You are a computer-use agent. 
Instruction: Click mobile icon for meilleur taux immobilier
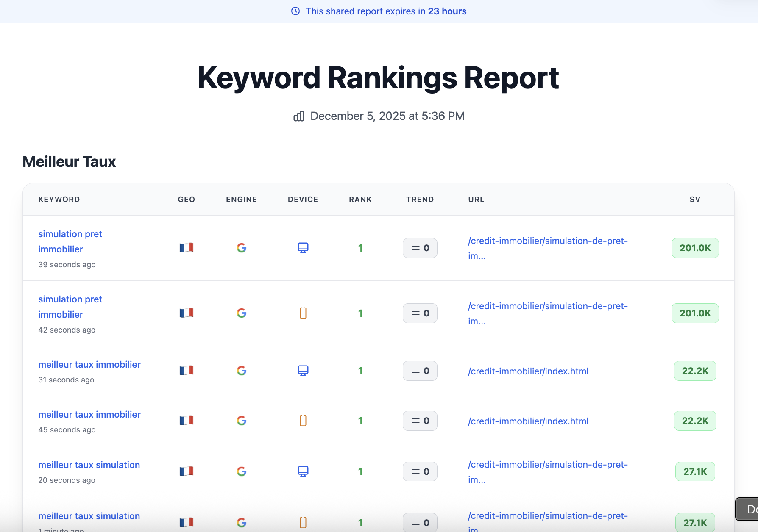click(x=303, y=421)
